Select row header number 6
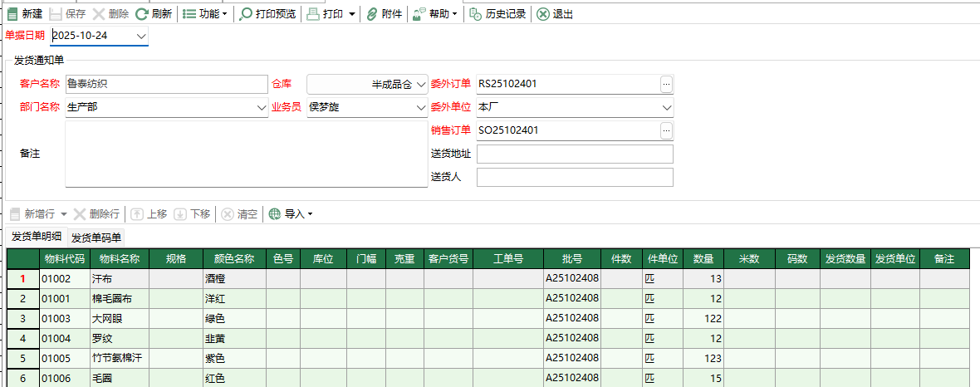Viewport: 980px width, 387px height. 23,378
